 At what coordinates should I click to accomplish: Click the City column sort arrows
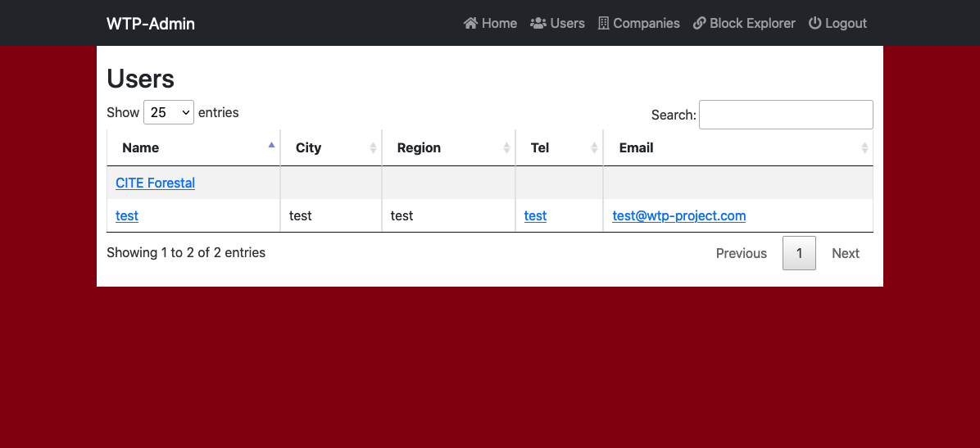tap(373, 148)
